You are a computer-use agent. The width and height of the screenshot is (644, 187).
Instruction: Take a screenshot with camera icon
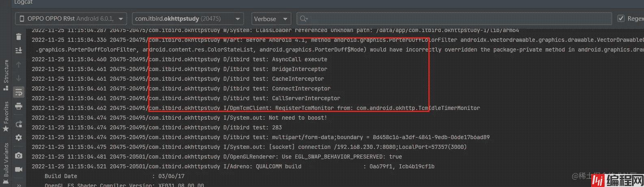click(19, 155)
